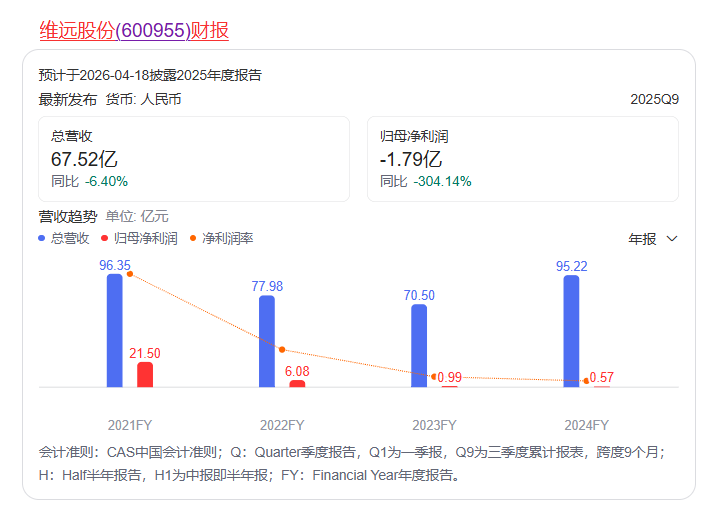Select the blue 77.98 revenue bar
This screenshot has height=509, width=713.
click(267, 341)
